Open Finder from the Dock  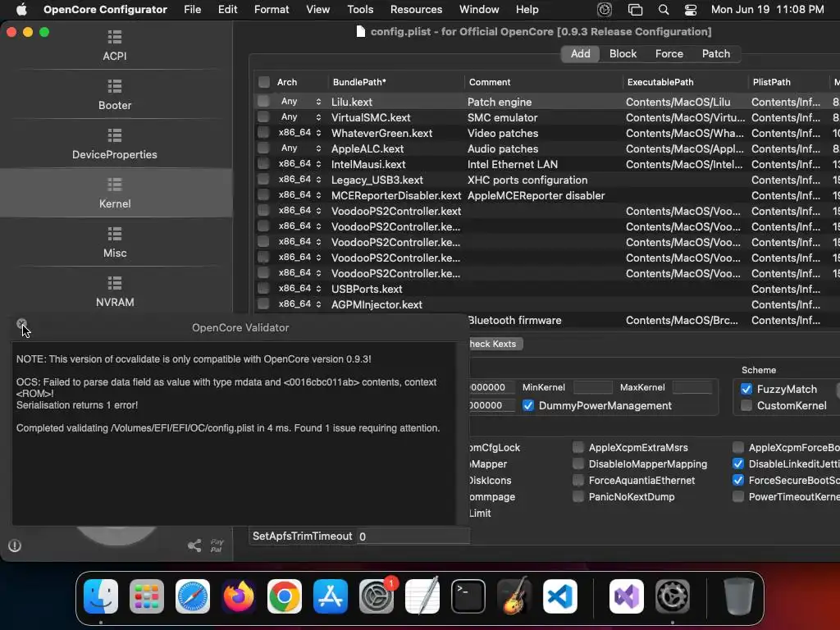pyautogui.click(x=101, y=596)
